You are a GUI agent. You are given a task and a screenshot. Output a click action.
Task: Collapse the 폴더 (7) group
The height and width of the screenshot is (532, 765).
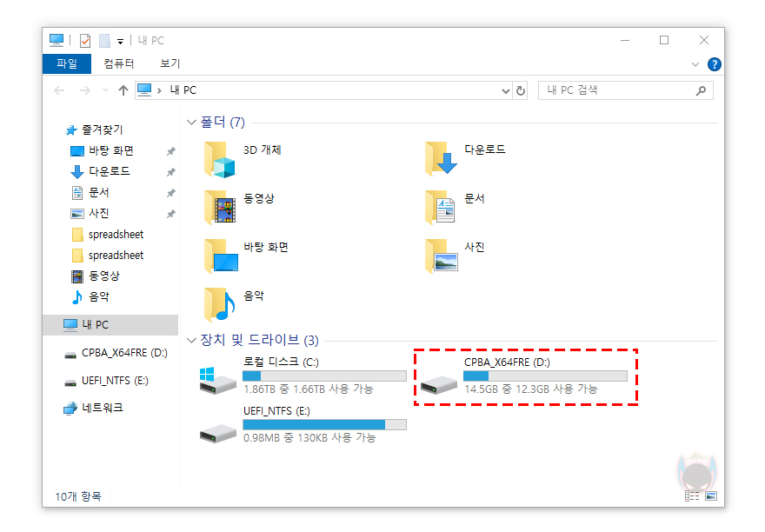coord(191,122)
